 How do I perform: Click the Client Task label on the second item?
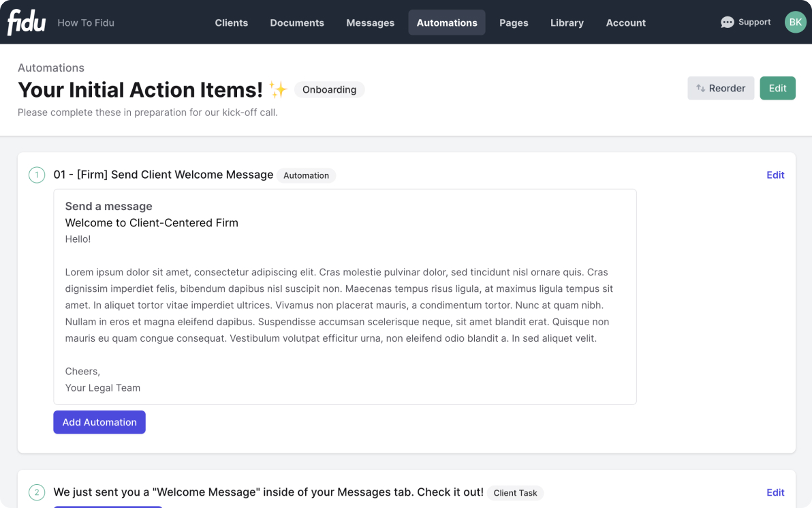point(515,492)
